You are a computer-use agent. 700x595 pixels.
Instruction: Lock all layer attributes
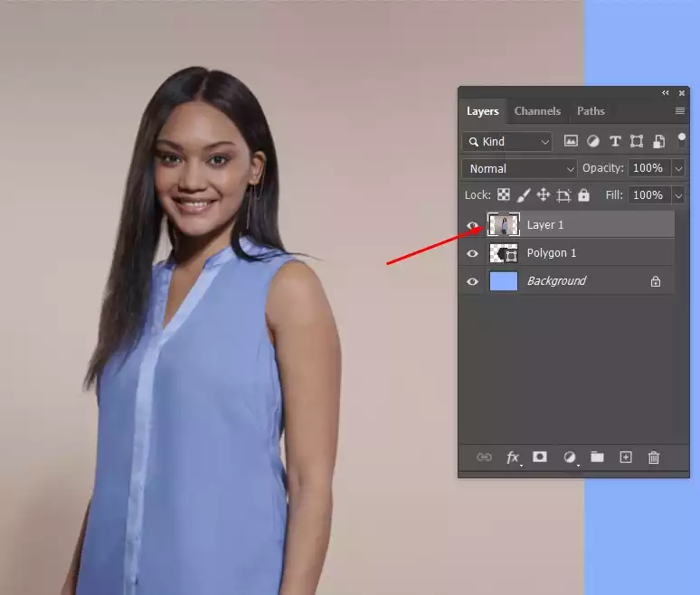583,194
